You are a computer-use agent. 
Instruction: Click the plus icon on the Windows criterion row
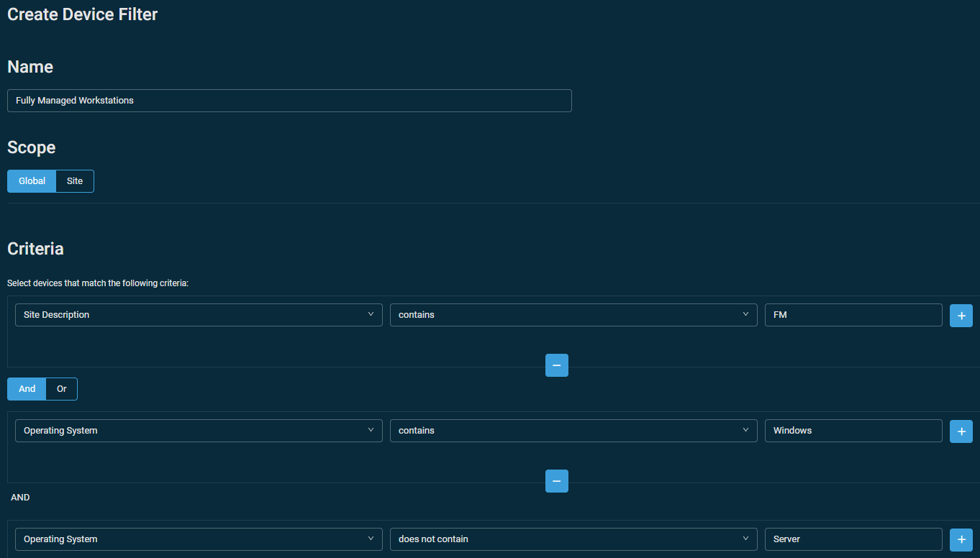point(961,431)
